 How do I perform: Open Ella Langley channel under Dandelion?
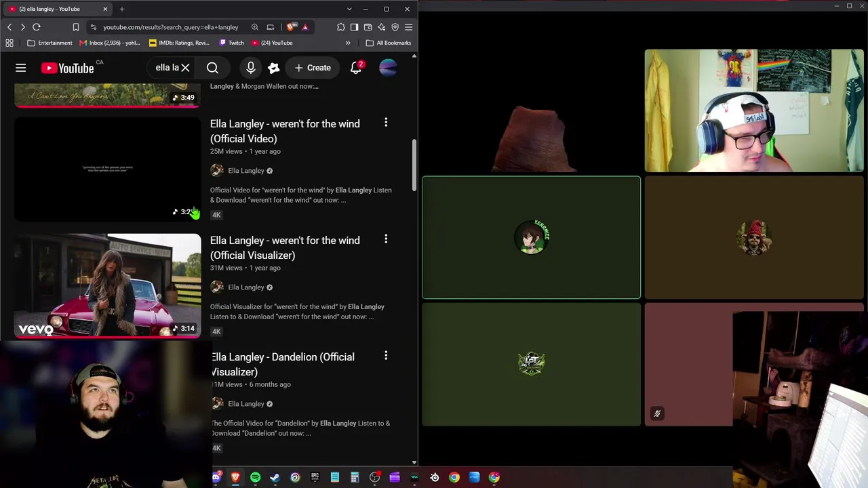pos(246,404)
